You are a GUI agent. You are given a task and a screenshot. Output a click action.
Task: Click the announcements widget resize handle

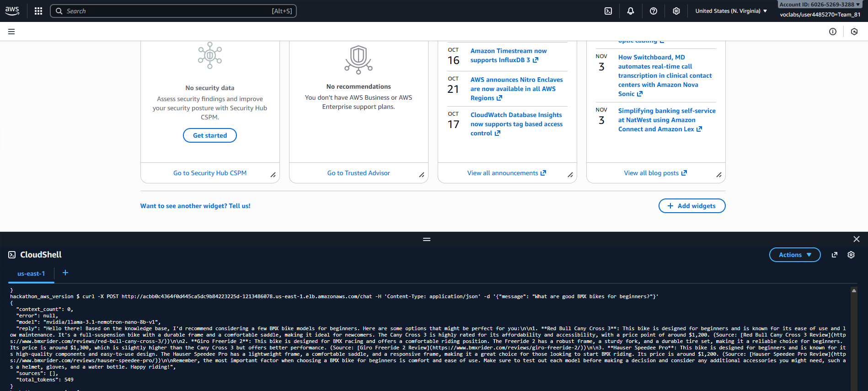point(570,175)
